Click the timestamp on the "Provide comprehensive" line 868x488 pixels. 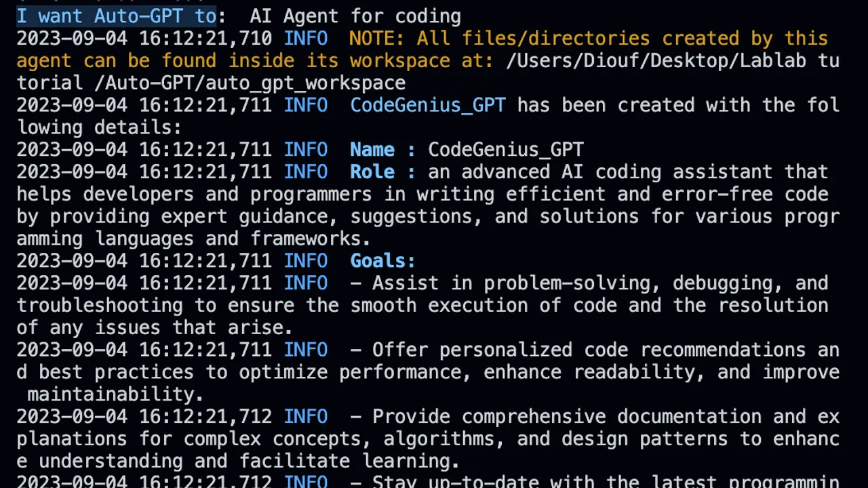144,416
